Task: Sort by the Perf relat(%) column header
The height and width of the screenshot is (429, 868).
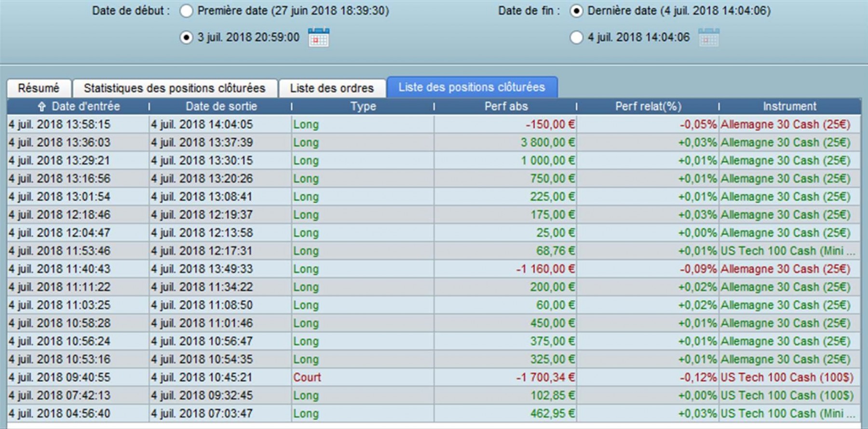Action: pyautogui.click(x=648, y=107)
